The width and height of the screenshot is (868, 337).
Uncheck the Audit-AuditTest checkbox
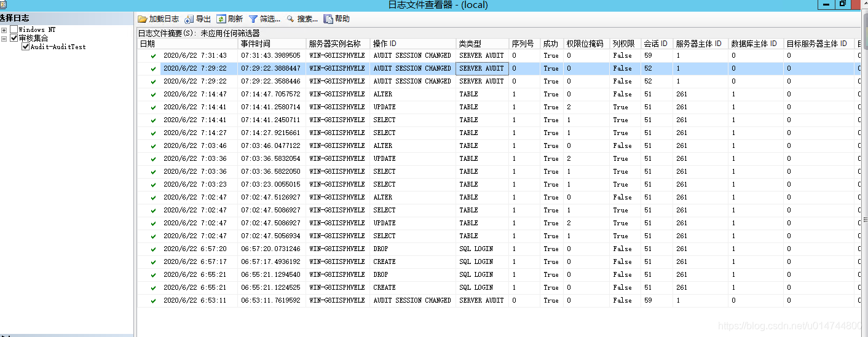click(x=25, y=47)
